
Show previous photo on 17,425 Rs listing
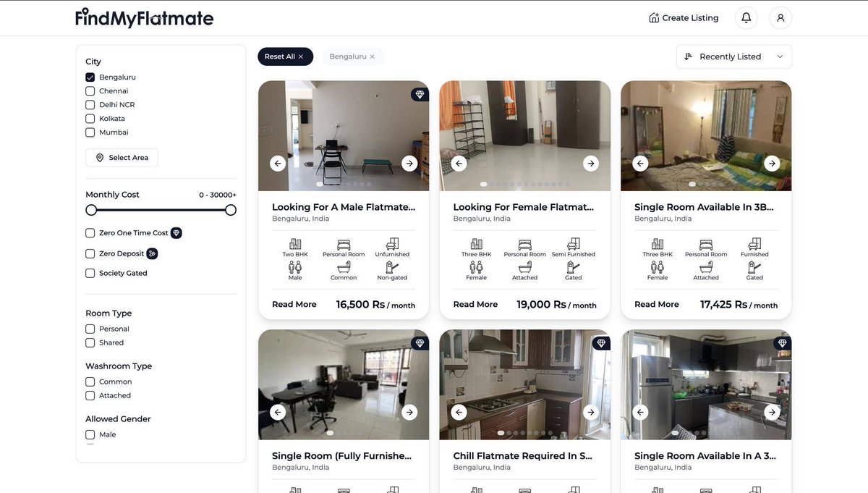640,164
